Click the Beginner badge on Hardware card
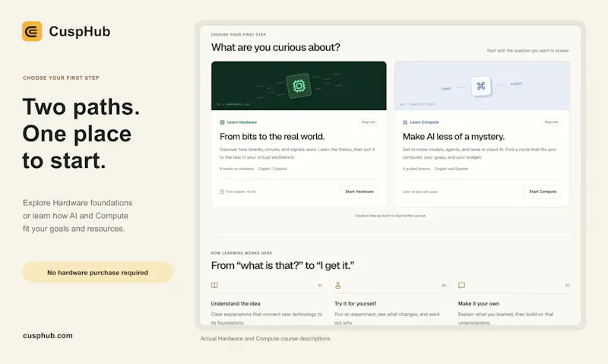 click(369, 122)
